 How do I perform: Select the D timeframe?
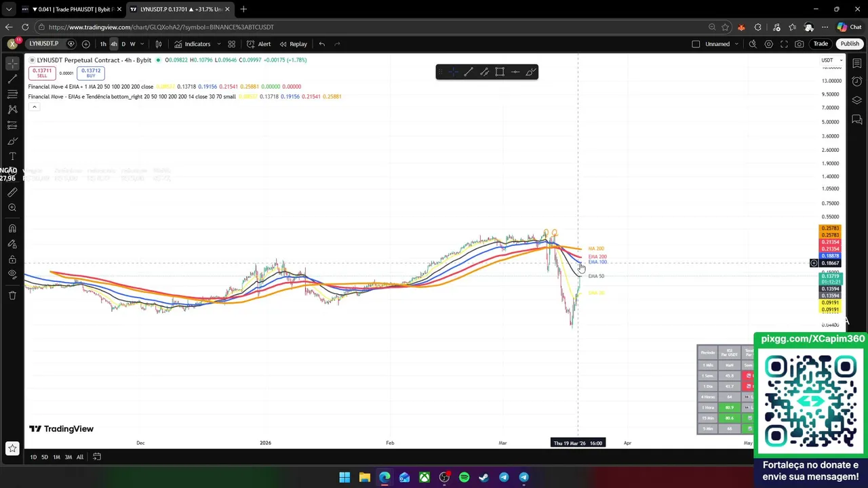[x=123, y=44]
